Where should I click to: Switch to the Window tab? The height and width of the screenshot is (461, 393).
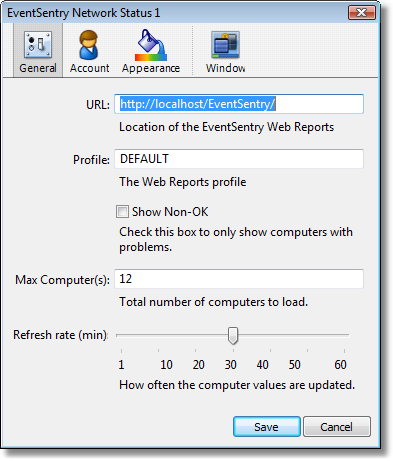[225, 51]
